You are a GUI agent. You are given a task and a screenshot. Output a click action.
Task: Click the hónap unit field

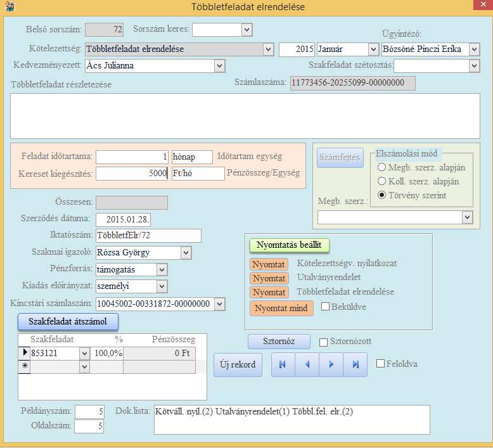pos(192,157)
